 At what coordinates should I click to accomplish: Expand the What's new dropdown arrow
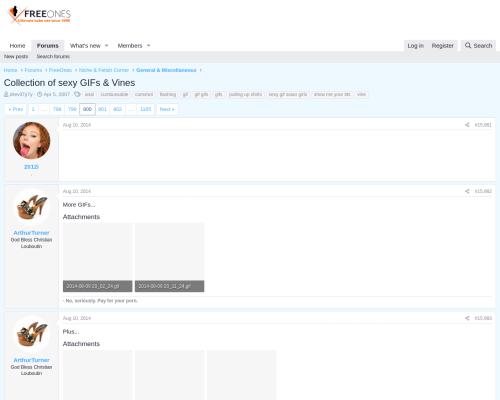coord(107,45)
